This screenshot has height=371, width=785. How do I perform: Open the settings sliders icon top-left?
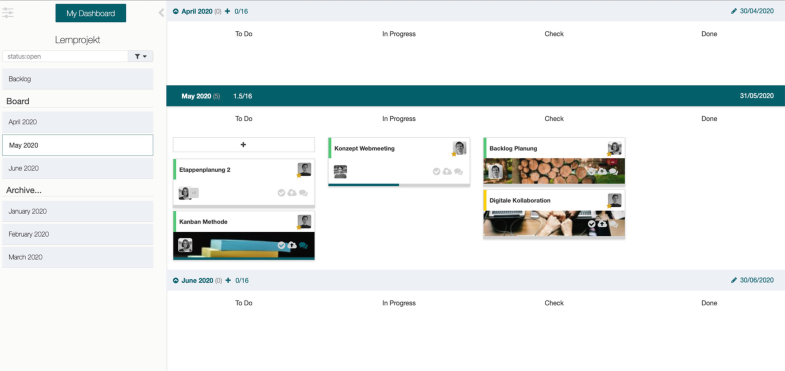pos(8,13)
